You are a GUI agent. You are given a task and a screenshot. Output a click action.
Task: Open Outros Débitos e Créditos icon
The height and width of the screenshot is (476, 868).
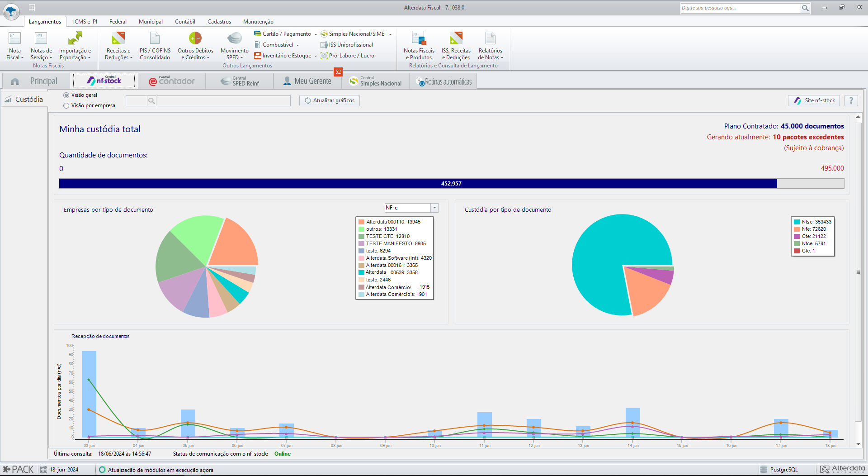[x=195, y=38]
